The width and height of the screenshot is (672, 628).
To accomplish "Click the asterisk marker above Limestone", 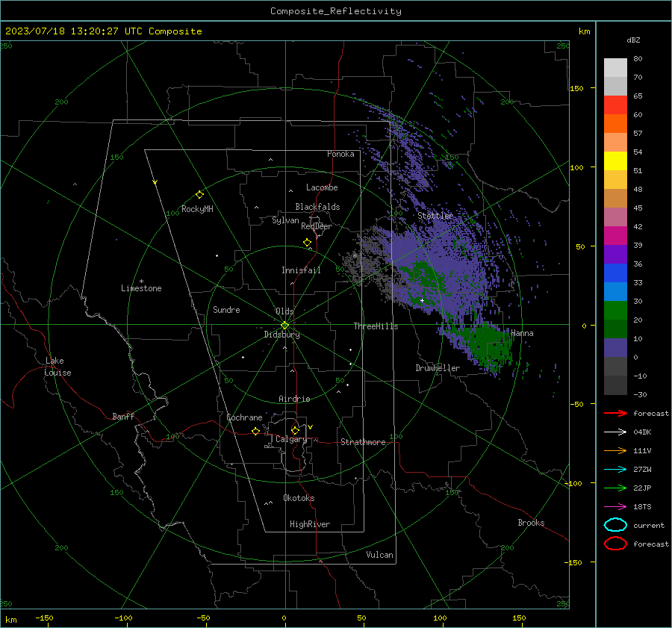I will point(141,282).
